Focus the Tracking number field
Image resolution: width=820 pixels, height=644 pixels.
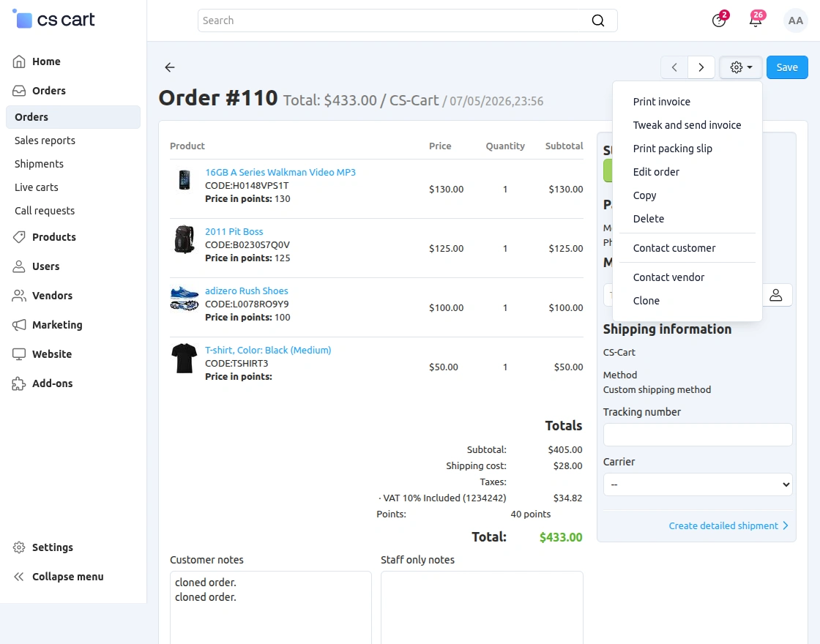pyautogui.click(x=698, y=435)
